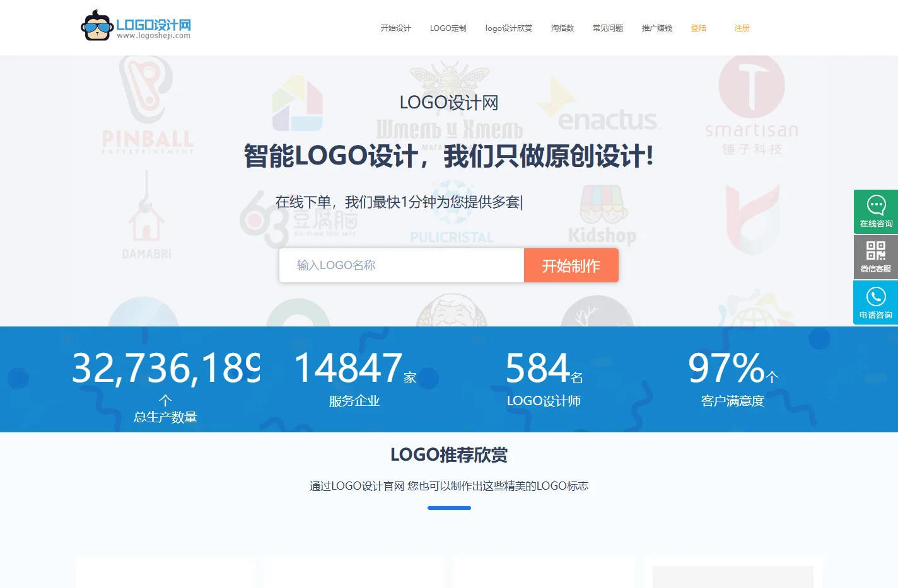The image size is (898, 588).
Task: Click the Kidshop logo image
Action: 602,215
